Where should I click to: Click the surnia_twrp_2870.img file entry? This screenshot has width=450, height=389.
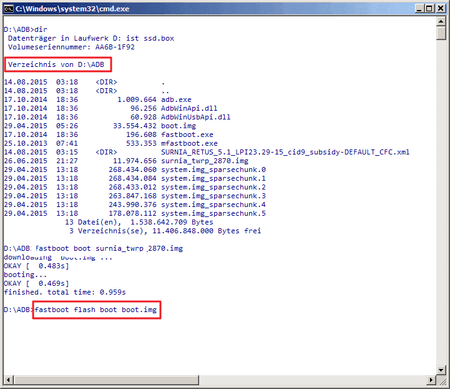(x=205, y=161)
